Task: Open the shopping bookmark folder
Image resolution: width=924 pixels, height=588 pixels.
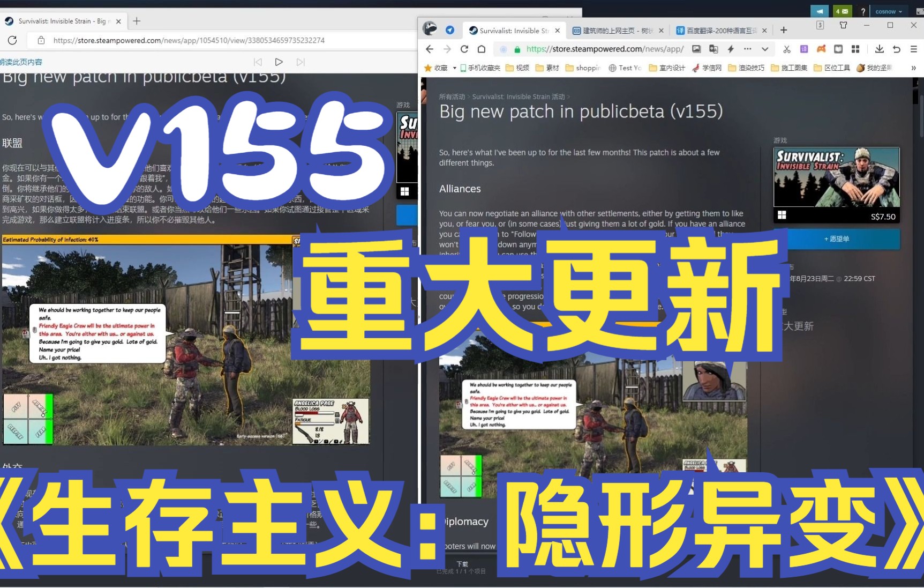Action: [x=583, y=68]
